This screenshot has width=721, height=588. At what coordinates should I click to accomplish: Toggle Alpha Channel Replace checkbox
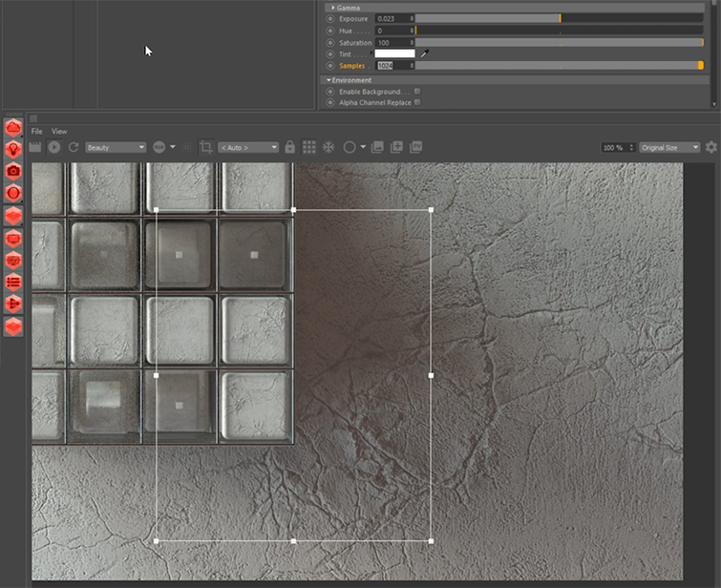tap(417, 102)
